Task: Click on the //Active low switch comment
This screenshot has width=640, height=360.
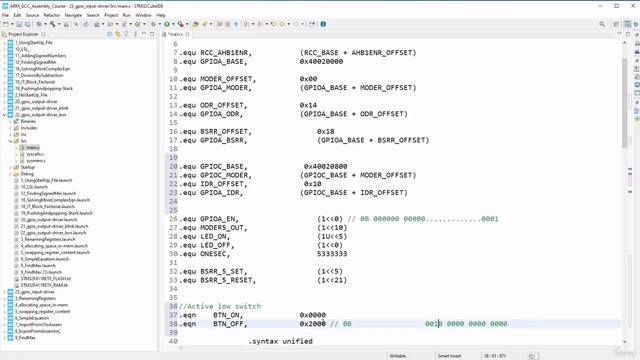Action: 220,306
